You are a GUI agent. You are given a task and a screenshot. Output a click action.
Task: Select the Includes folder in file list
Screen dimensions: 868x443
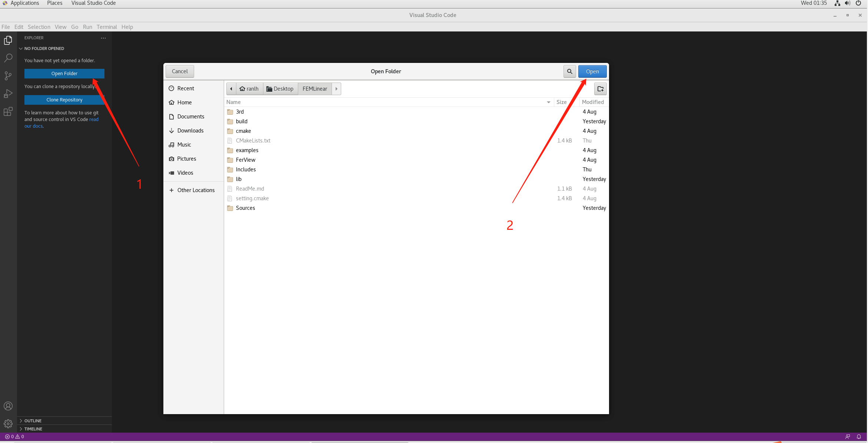246,169
